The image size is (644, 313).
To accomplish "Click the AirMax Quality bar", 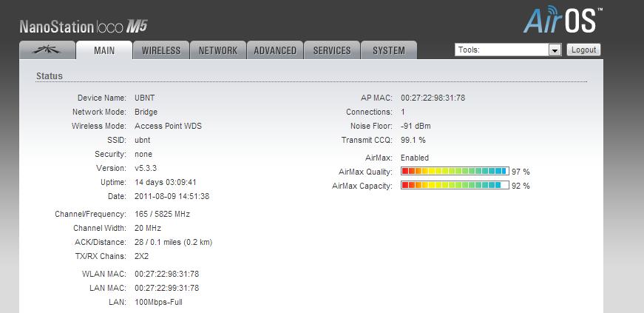I will [455, 172].
